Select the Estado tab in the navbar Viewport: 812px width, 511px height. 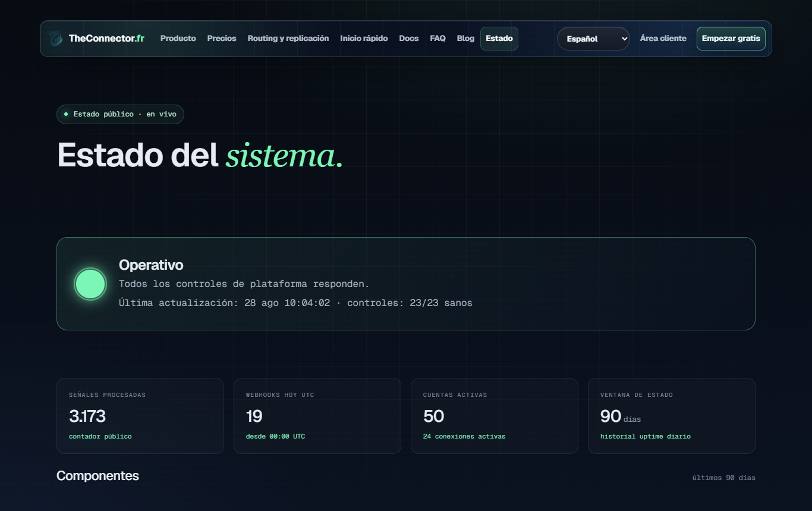[499, 39]
